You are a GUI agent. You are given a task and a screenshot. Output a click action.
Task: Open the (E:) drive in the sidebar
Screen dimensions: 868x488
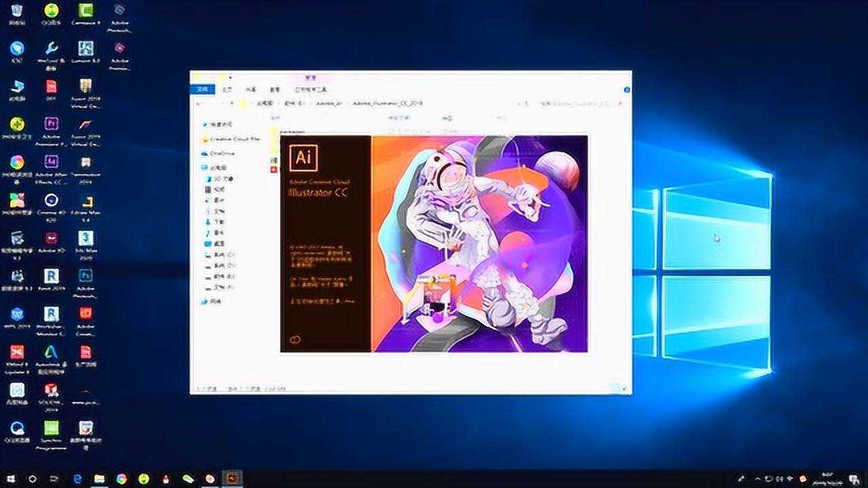(220, 277)
